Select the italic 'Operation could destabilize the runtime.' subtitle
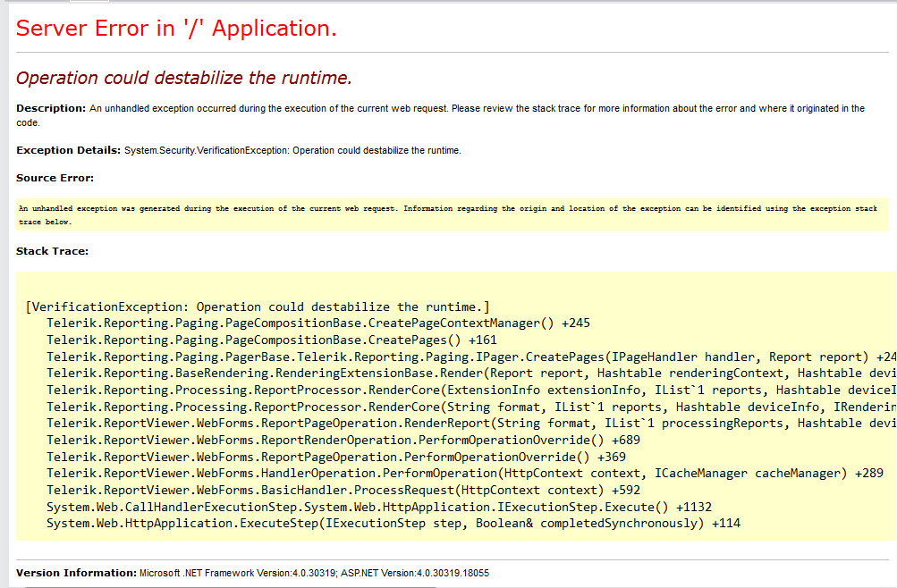 tap(183, 78)
